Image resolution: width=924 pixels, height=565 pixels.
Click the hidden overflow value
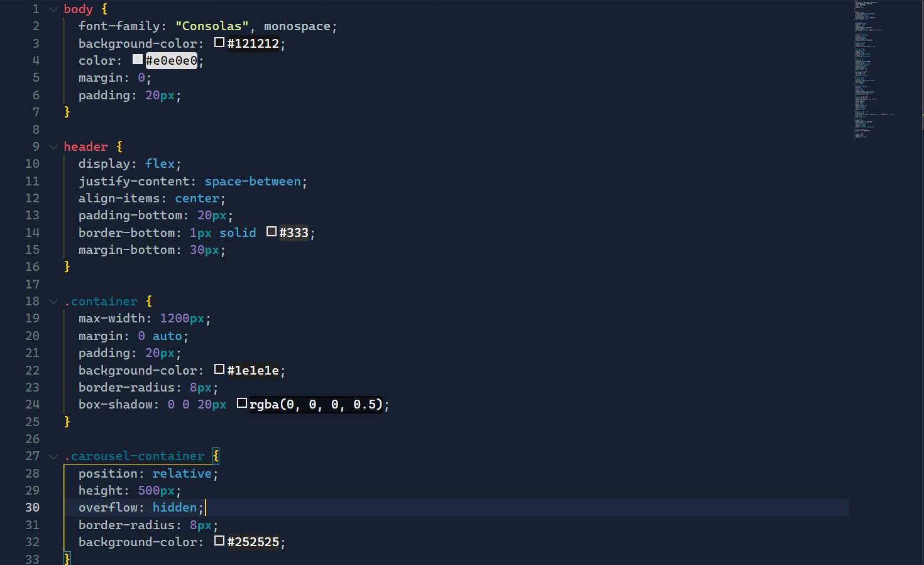[175, 507]
